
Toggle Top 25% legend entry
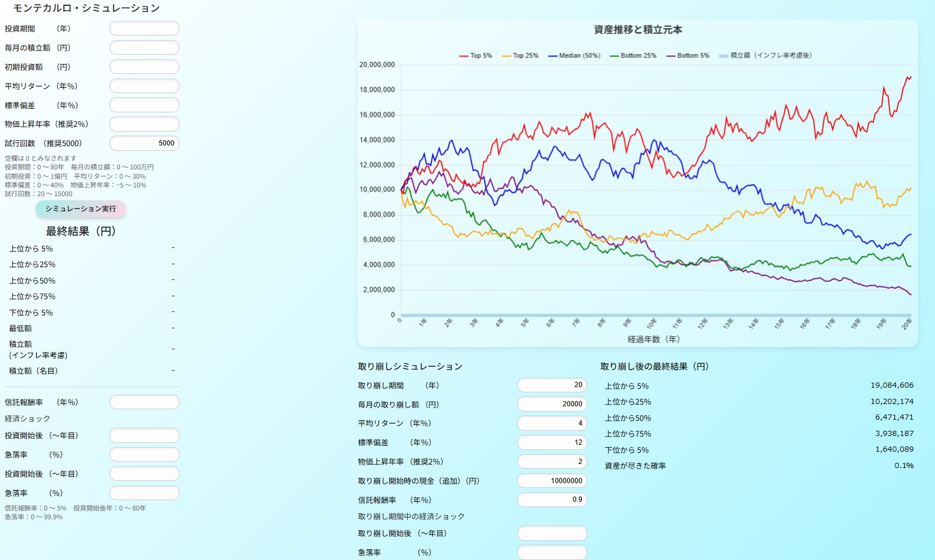point(520,56)
